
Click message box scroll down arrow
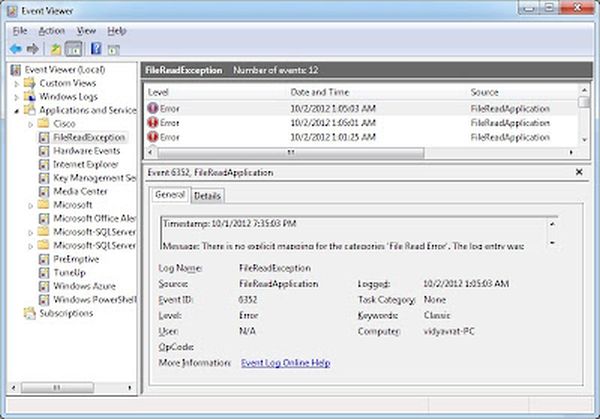click(552, 243)
